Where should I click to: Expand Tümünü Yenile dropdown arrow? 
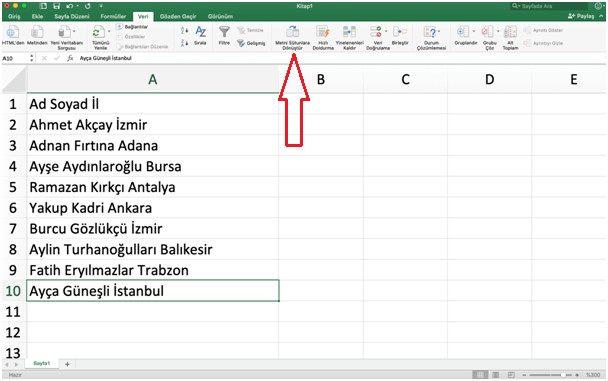pyautogui.click(x=109, y=31)
